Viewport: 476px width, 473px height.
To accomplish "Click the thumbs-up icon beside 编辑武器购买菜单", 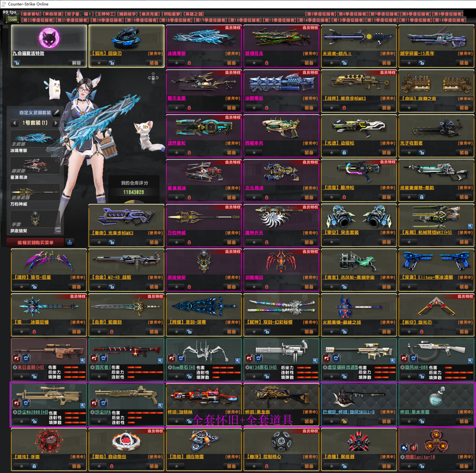I will click(x=70, y=242).
